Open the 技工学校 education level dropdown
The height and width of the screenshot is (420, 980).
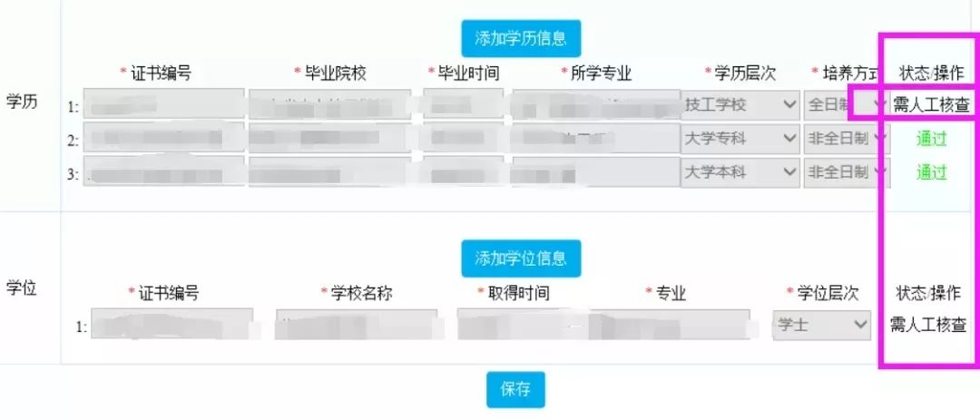pyautogui.click(x=740, y=104)
